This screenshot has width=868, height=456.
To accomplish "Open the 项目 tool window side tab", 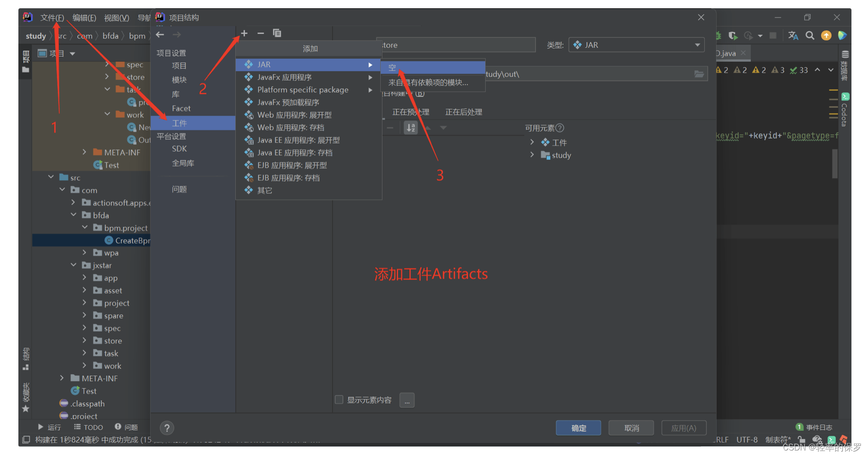I will pyautogui.click(x=26, y=61).
